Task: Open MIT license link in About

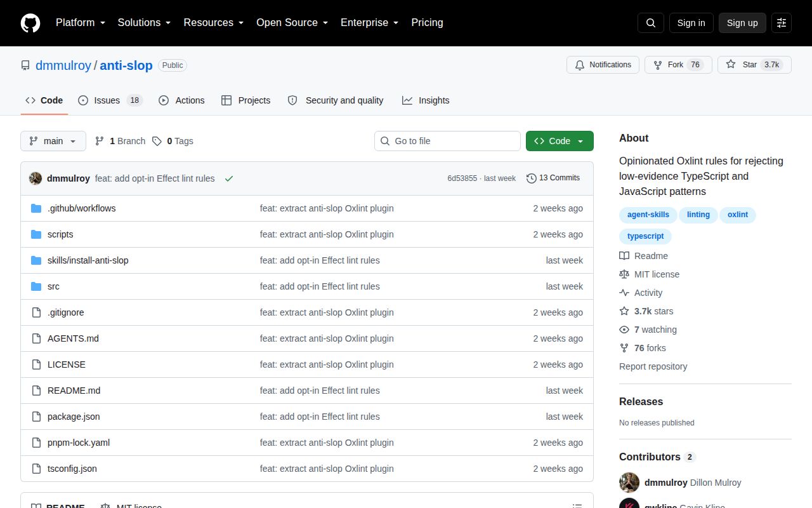Action: click(x=650, y=274)
